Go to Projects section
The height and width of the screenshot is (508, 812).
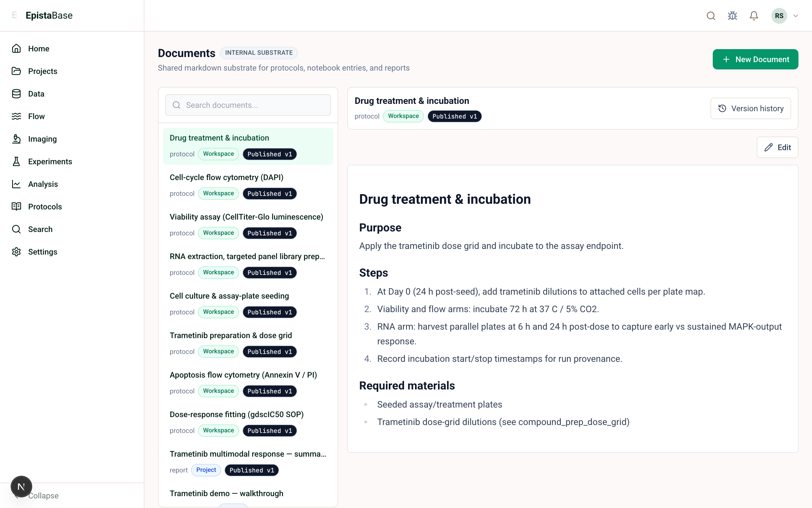coord(43,71)
